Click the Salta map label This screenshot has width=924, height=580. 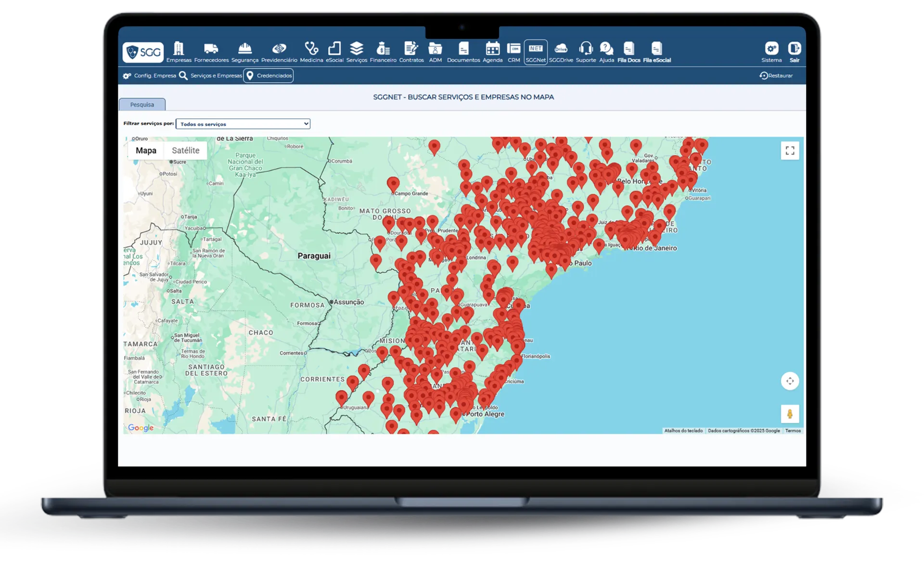(176, 291)
